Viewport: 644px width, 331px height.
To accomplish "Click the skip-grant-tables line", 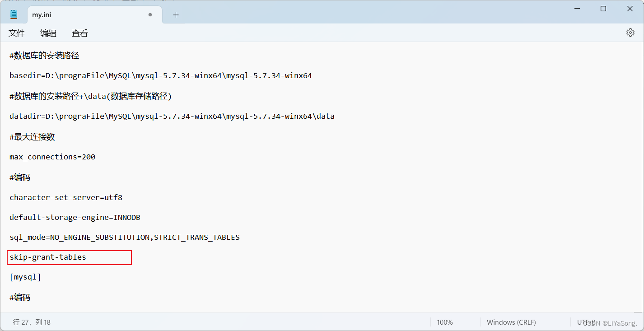I will coord(48,257).
